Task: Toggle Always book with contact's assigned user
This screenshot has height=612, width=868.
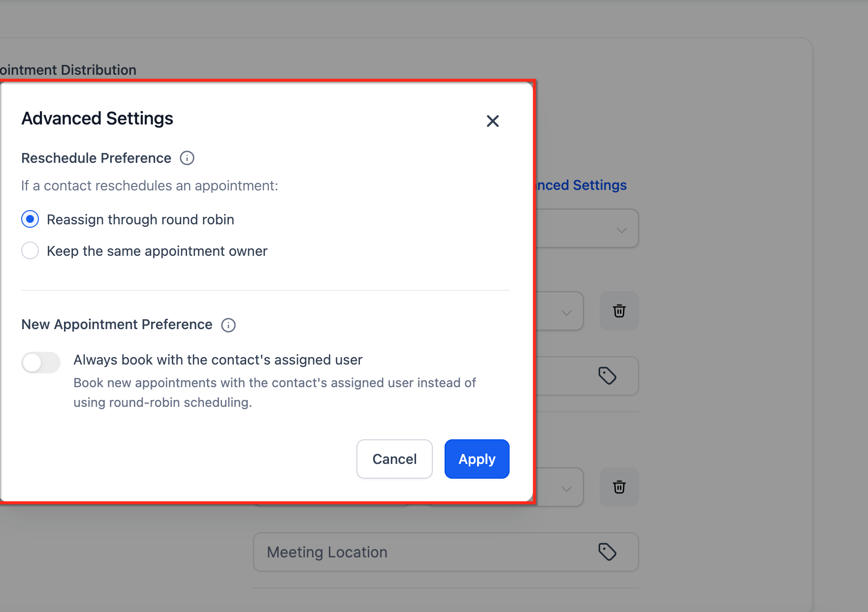Action: pyautogui.click(x=41, y=363)
